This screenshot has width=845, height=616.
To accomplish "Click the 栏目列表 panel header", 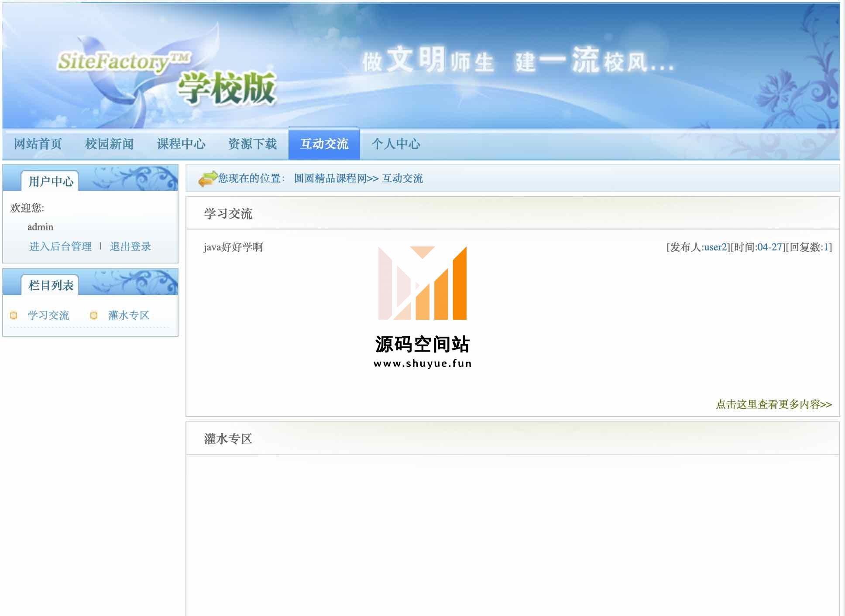I will tap(51, 285).
